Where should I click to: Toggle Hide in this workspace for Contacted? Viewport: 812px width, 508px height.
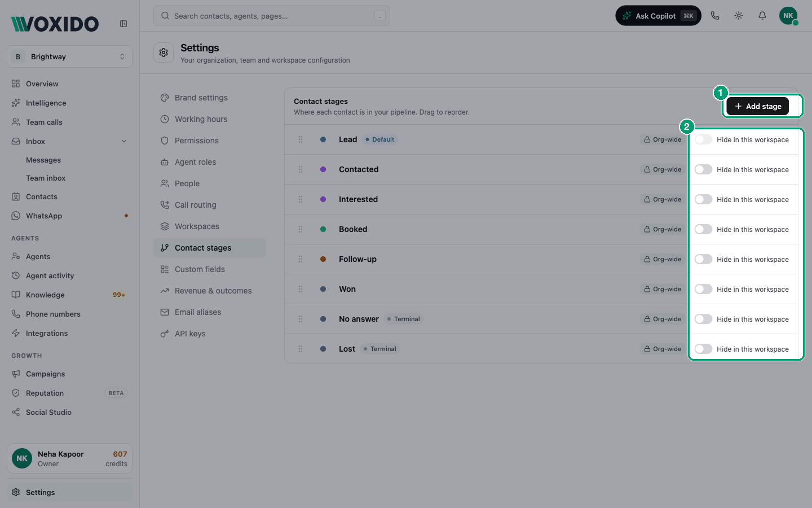coord(703,169)
